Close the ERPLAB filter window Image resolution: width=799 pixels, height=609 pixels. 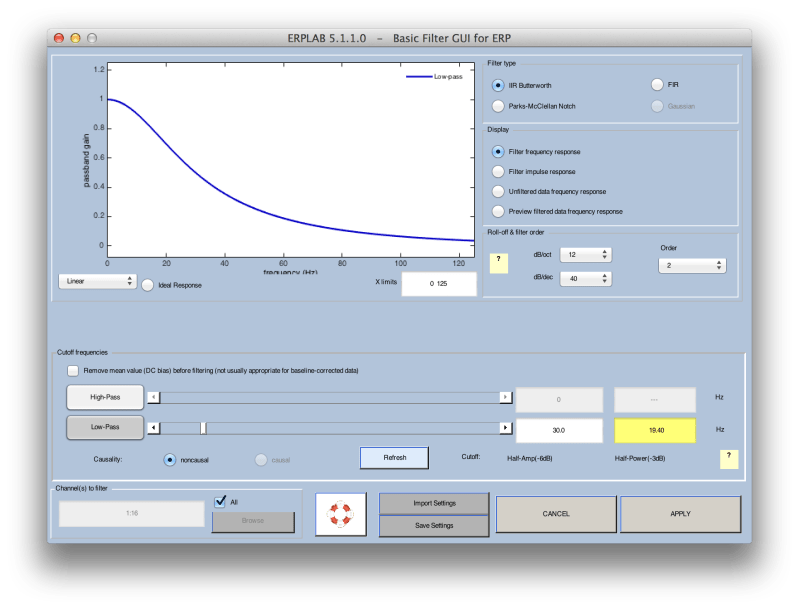pos(59,38)
